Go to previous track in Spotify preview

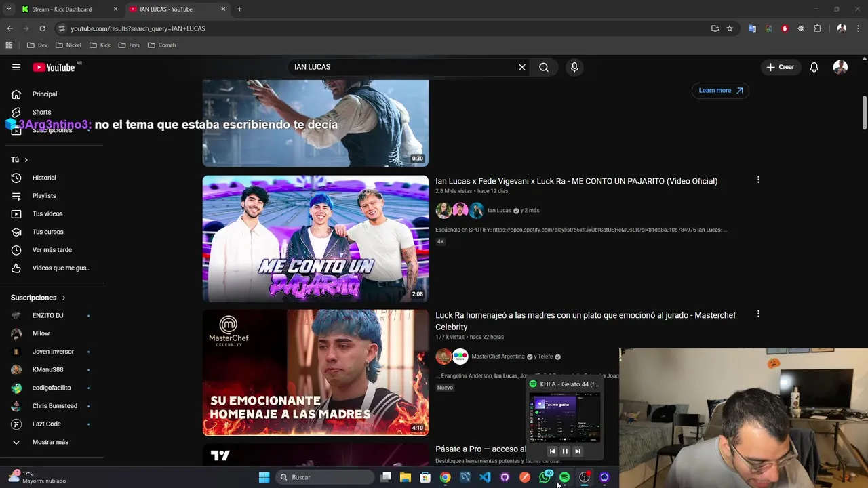pyautogui.click(x=552, y=451)
